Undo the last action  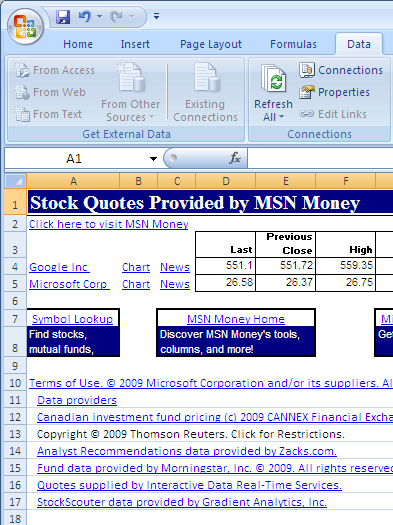click(x=85, y=16)
